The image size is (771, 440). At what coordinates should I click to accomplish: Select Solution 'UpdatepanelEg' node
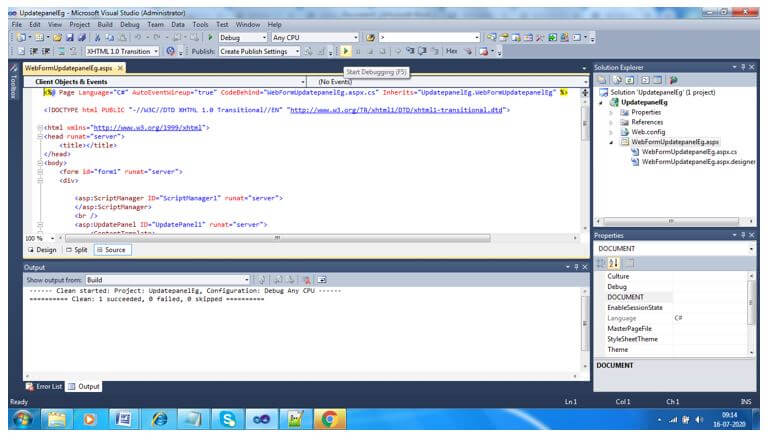662,92
